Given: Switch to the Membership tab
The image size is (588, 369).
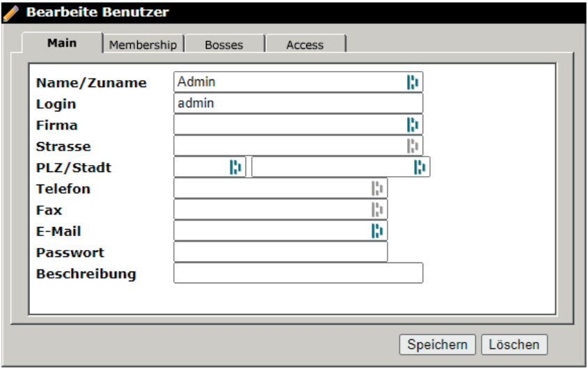Looking at the screenshot, I should [143, 45].
